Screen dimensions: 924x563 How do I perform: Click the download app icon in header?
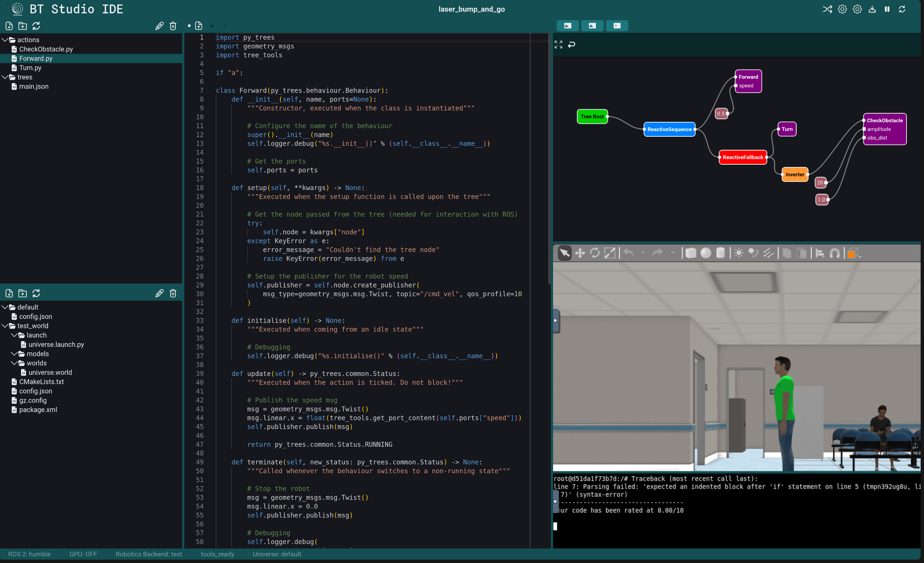point(872,9)
